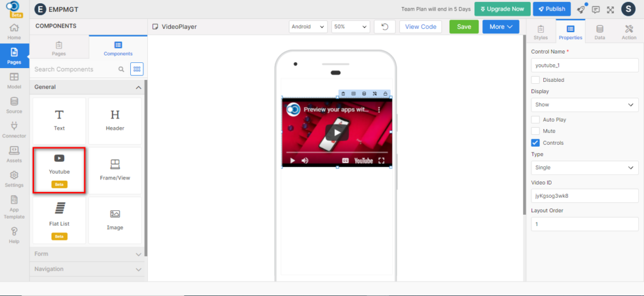Click the video volume speaker icon
Image resolution: width=644 pixels, height=296 pixels.
click(x=305, y=161)
